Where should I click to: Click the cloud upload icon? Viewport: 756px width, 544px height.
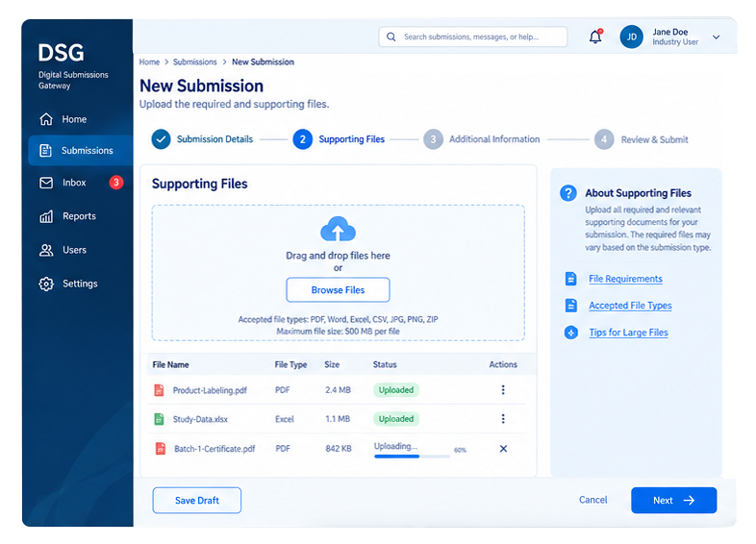pyautogui.click(x=338, y=229)
